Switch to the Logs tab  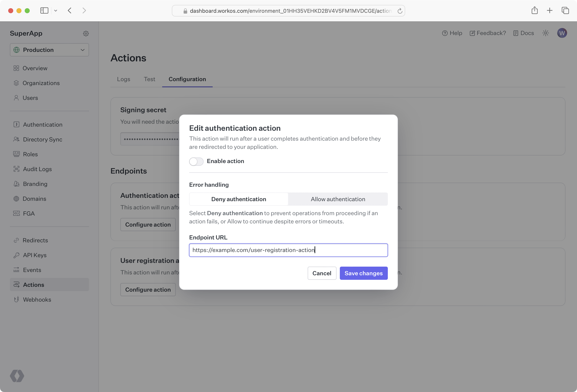tap(123, 79)
